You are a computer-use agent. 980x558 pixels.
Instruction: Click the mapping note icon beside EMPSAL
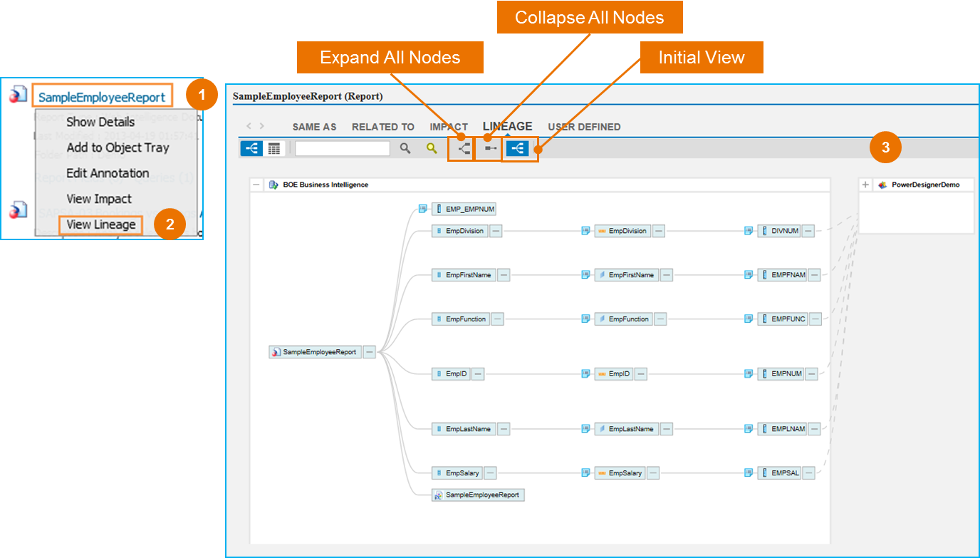[x=749, y=472]
